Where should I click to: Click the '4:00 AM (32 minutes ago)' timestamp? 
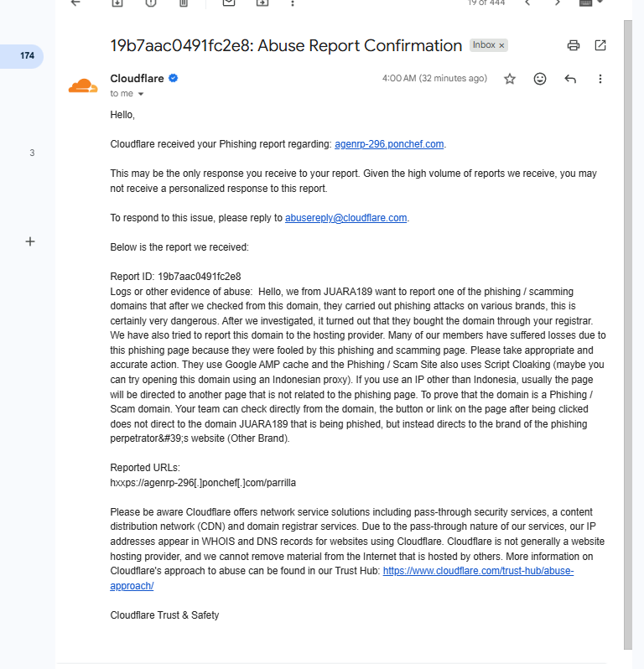[x=434, y=79]
